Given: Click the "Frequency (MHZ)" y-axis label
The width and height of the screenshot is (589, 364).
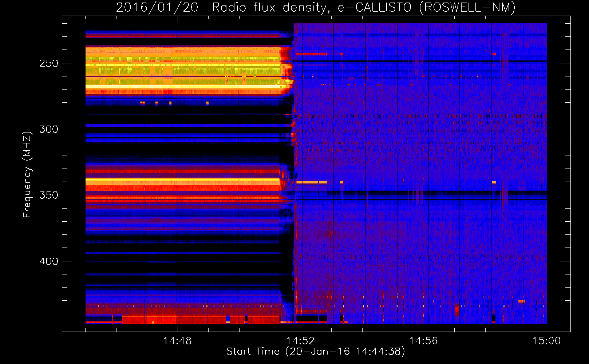Looking at the screenshot, I should coord(27,174).
